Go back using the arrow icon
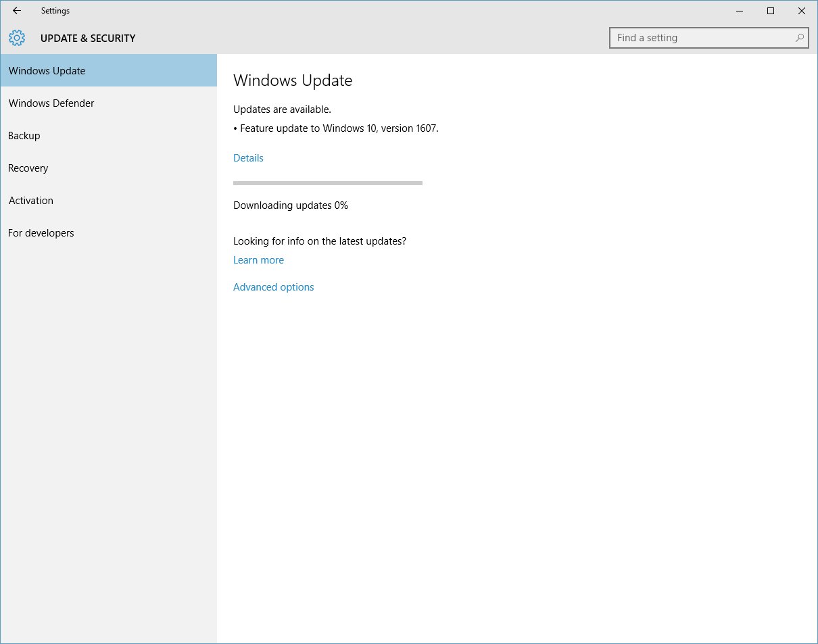818x644 pixels. click(17, 11)
